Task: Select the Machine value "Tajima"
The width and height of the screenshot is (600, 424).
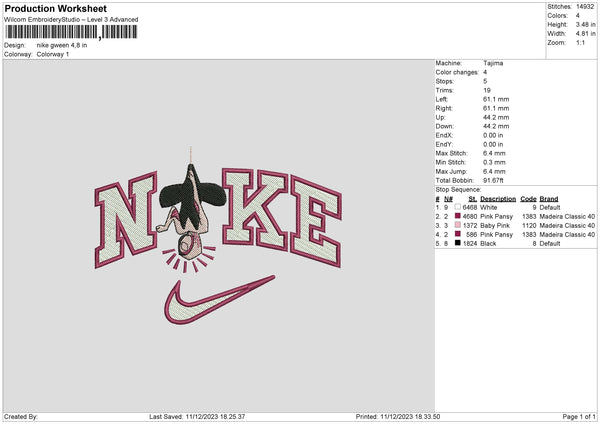Action: coord(493,63)
